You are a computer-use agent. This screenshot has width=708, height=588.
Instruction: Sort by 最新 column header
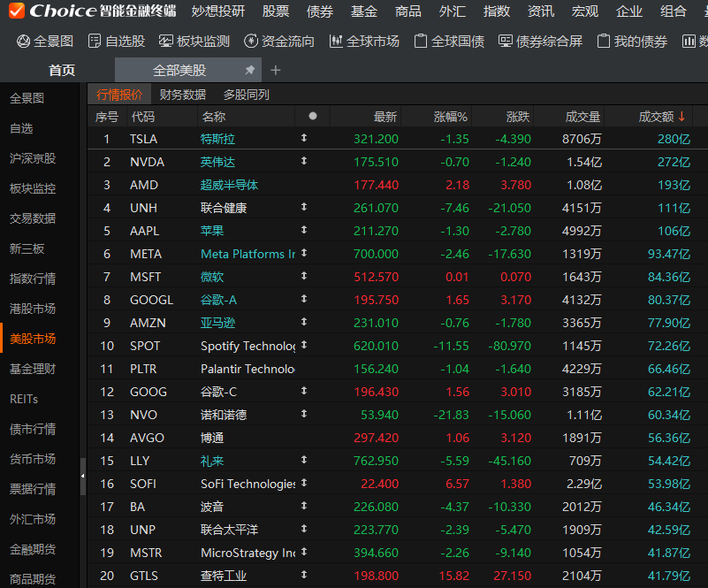(385, 117)
